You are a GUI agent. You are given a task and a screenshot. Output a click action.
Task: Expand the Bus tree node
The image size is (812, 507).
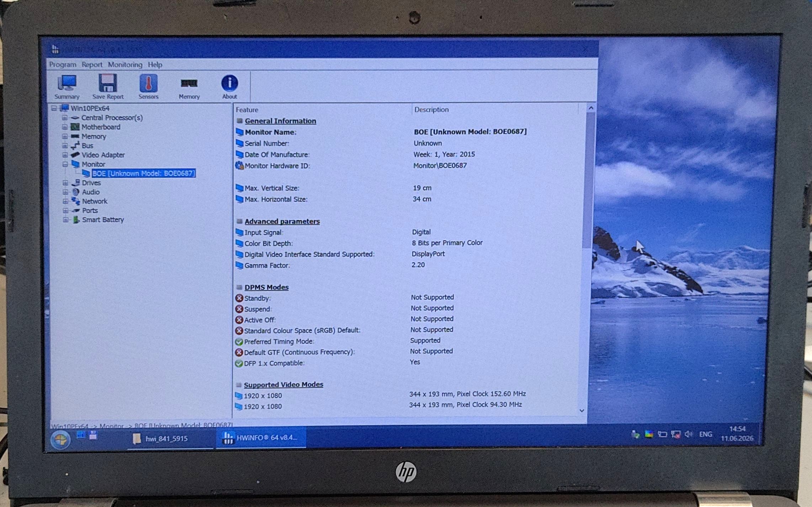pyautogui.click(x=65, y=145)
